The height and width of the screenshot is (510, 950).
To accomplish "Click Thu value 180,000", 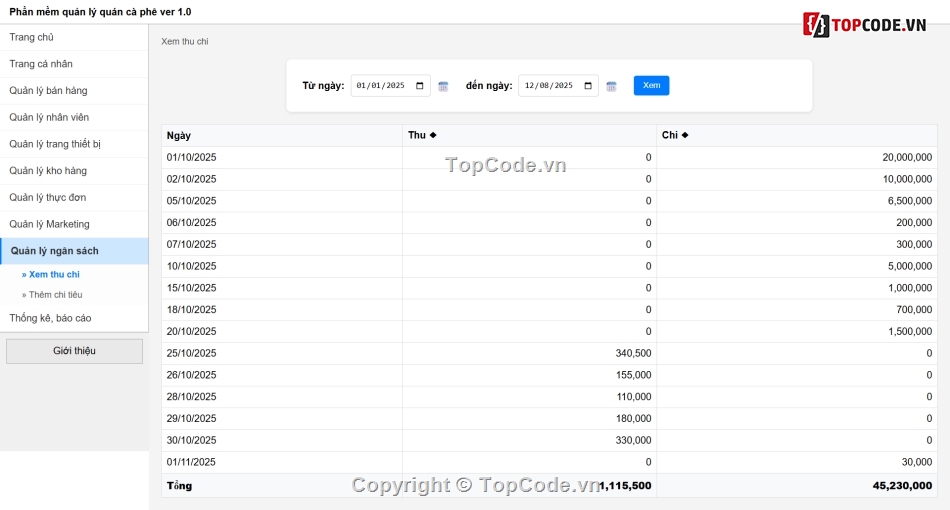I will coord(633,419).
